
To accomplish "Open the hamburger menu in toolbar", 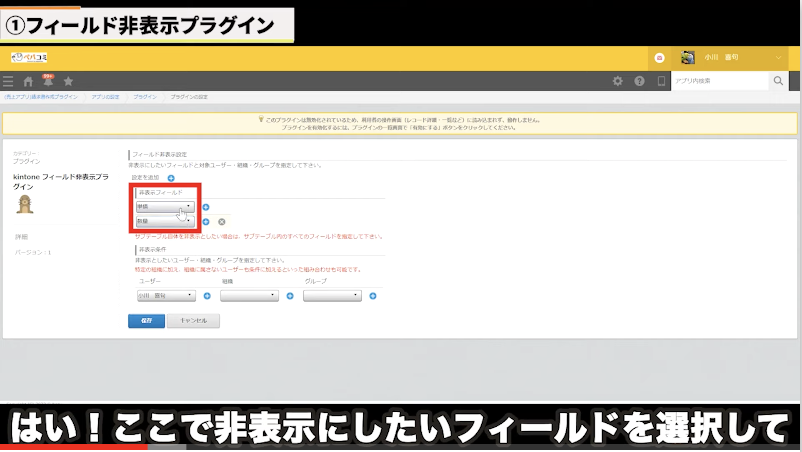I will coord(8,81).
